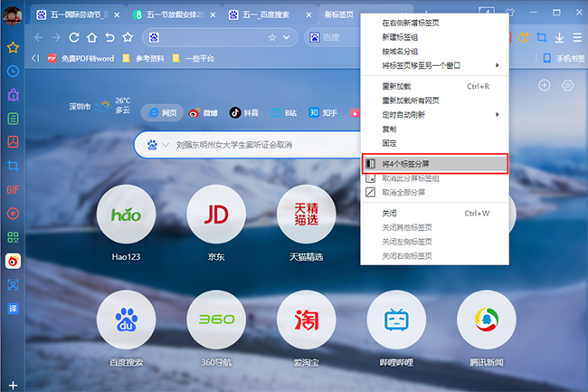The image size is (588, 392).
Task: Open the translate icon in sidebar
Action: click(x=13, y=309)
